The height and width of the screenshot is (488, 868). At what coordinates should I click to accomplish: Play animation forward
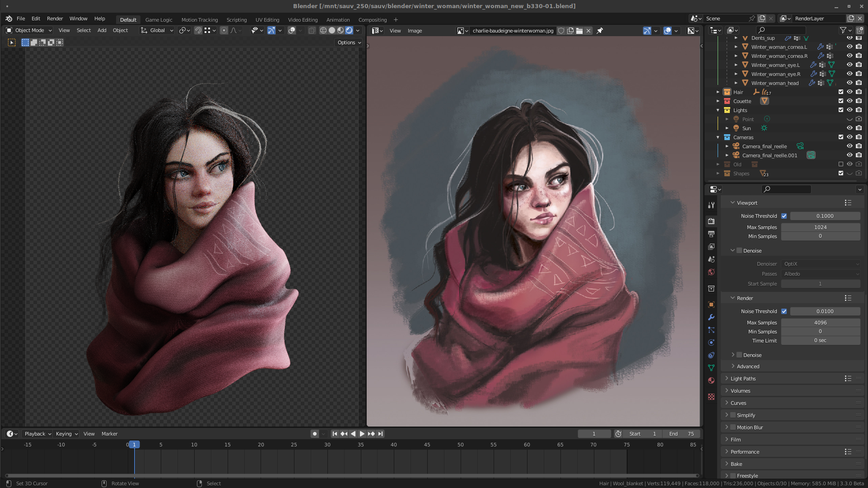click(x=362, y=434)
